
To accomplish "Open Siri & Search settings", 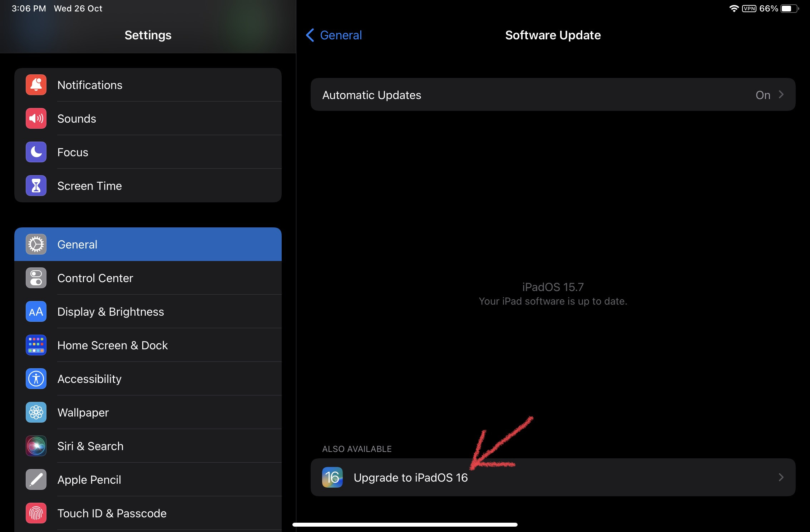I will [x=148, y=446].
